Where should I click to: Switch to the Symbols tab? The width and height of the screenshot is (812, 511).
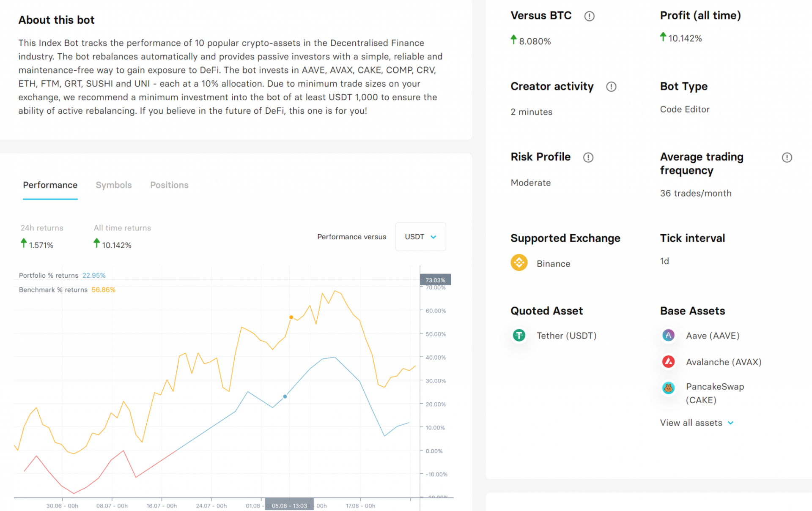click(x=113, y=185)
